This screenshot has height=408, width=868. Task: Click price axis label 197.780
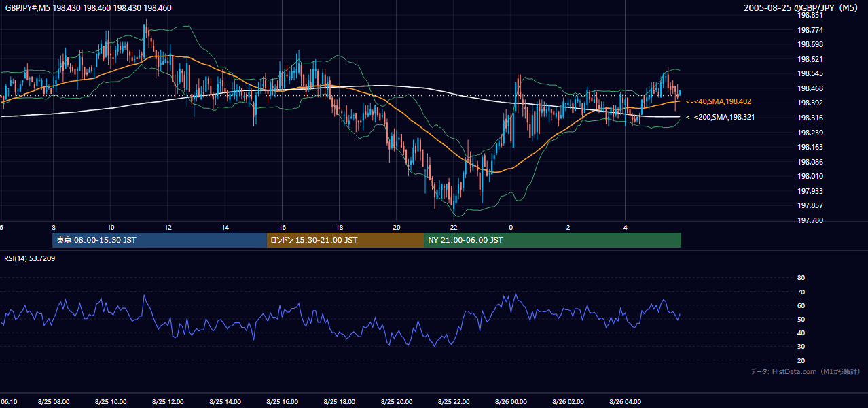[810, 220]
